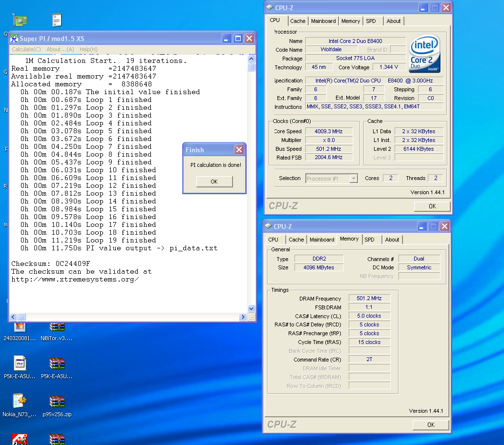This screenshot has width=504, height=445.
Task: Minimize the upper CPU-Z window
Action: click(x=423, y=7)
